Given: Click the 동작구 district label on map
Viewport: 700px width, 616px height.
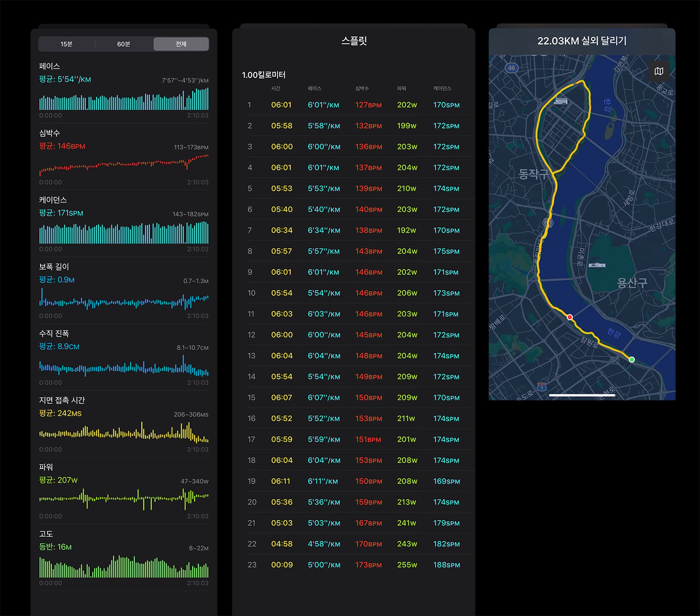Looking at the screenshot, I should [533, 174].
